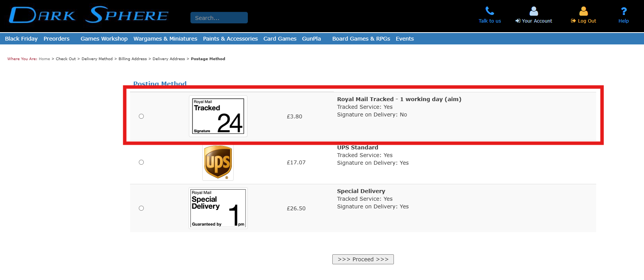The image size is (644, 280).
Task: Go to Check Out in the breadcrumb
Action: coord(66,59)
